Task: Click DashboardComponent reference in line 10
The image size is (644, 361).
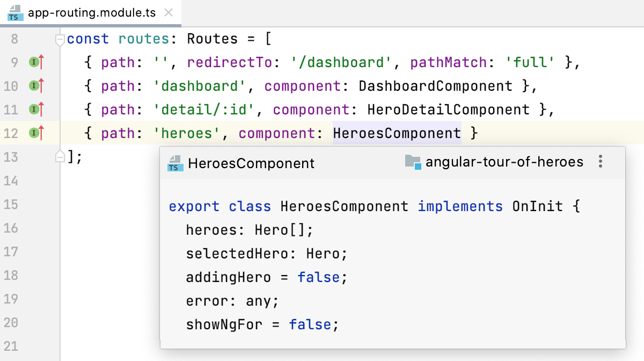Action: (x=435, y=86)
